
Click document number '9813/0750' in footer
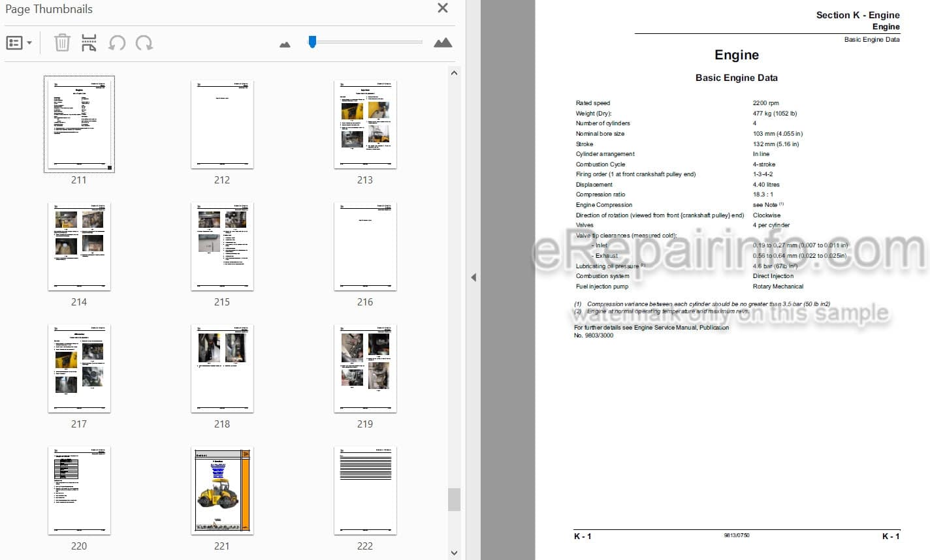click(737, 536)
